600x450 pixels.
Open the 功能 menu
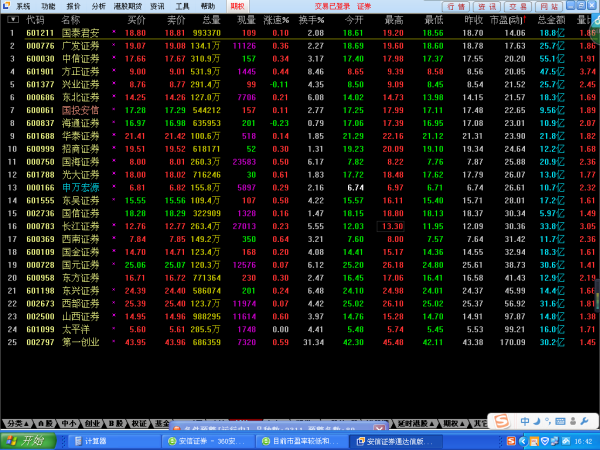click(x=48, y=6)
